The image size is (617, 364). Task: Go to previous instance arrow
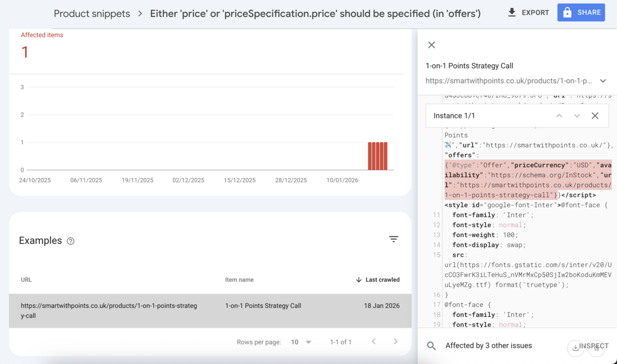click(559, 116)
